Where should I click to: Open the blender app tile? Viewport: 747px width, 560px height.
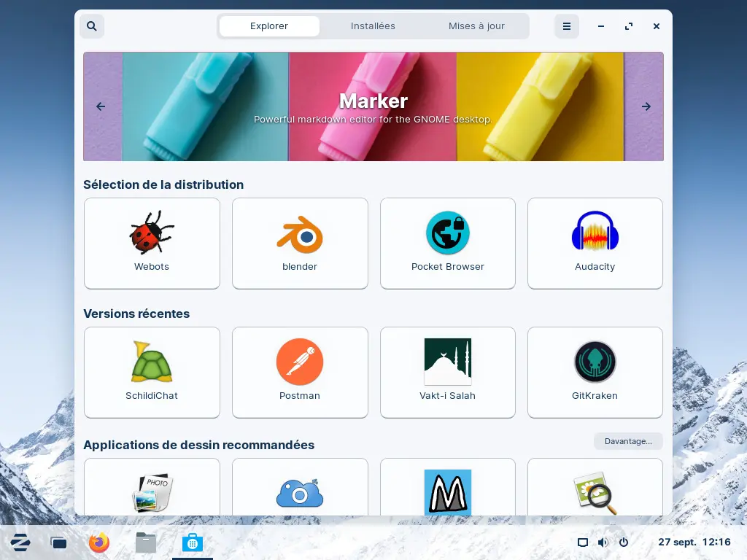(300, 244)
